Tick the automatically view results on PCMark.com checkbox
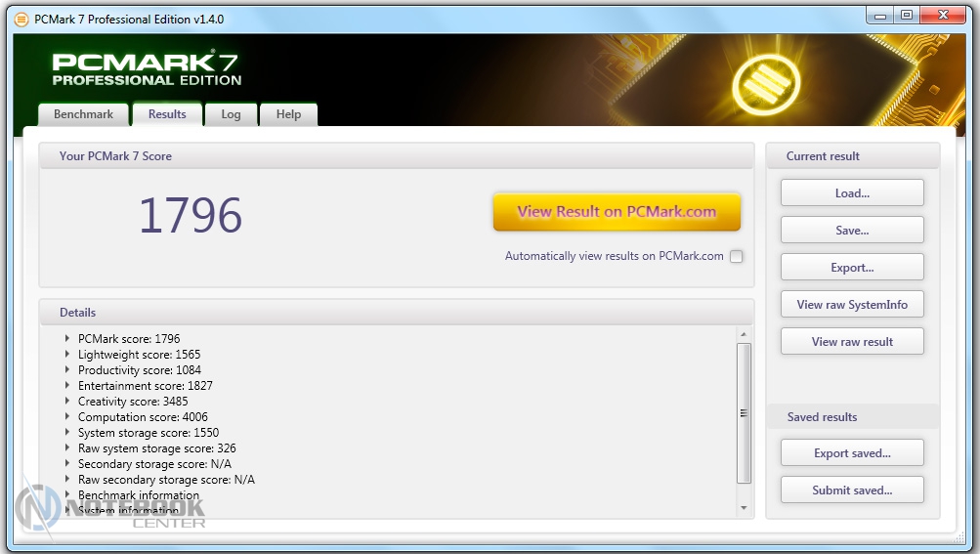The height and width of the screenshot is (554, 980). 736,257
